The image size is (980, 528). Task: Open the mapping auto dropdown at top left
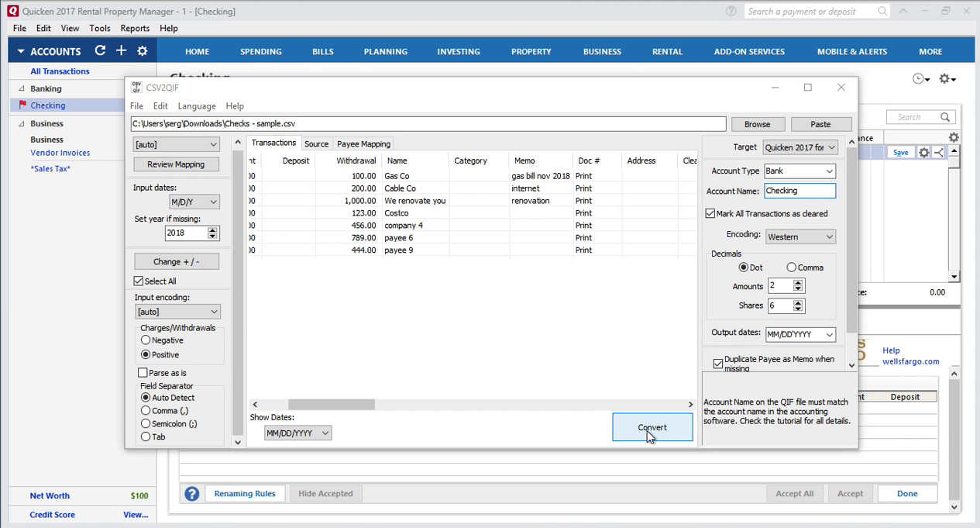[x=177, y=144]
